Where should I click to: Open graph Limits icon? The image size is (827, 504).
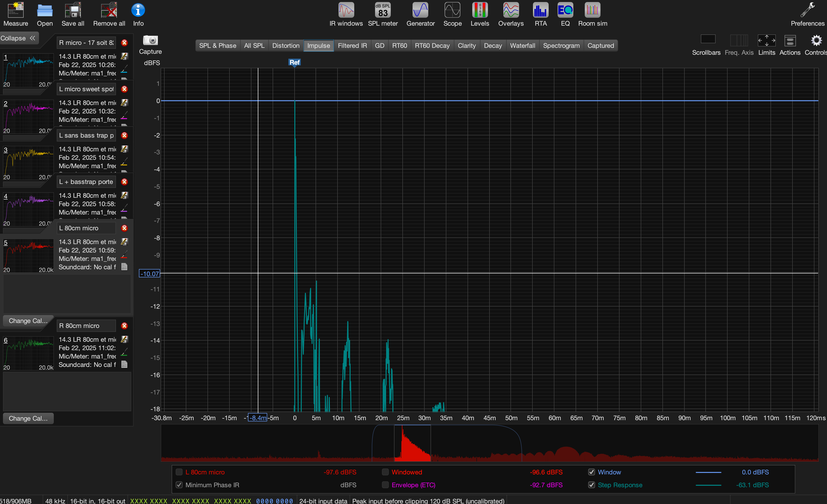click(767, 40)
